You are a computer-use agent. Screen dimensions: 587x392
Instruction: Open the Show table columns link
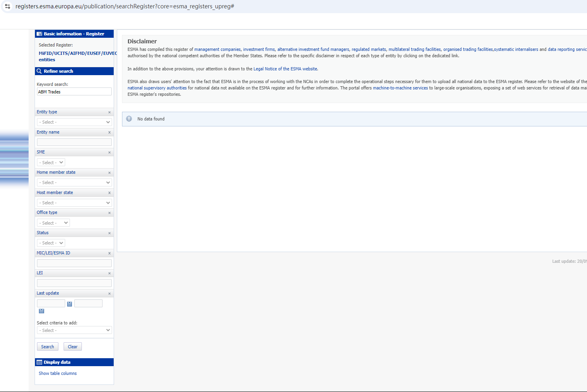point(58,373)
